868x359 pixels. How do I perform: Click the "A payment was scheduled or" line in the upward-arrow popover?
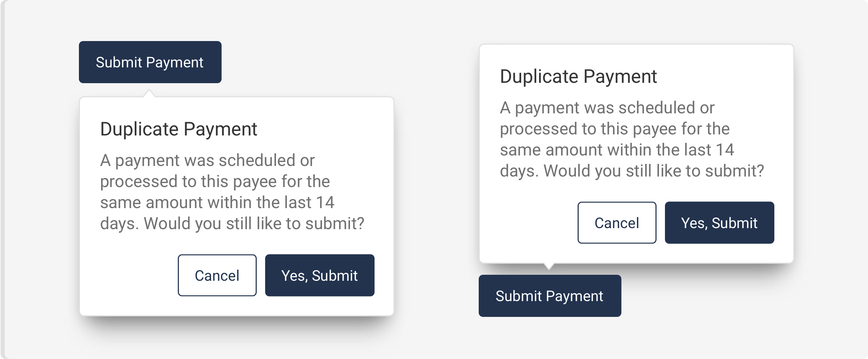207,160
